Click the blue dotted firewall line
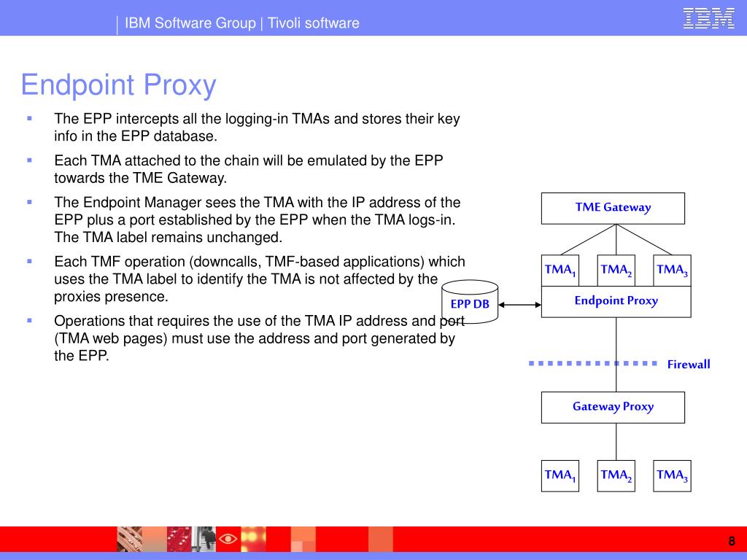This screenshot has height=560, width=747. click(593, 363)
